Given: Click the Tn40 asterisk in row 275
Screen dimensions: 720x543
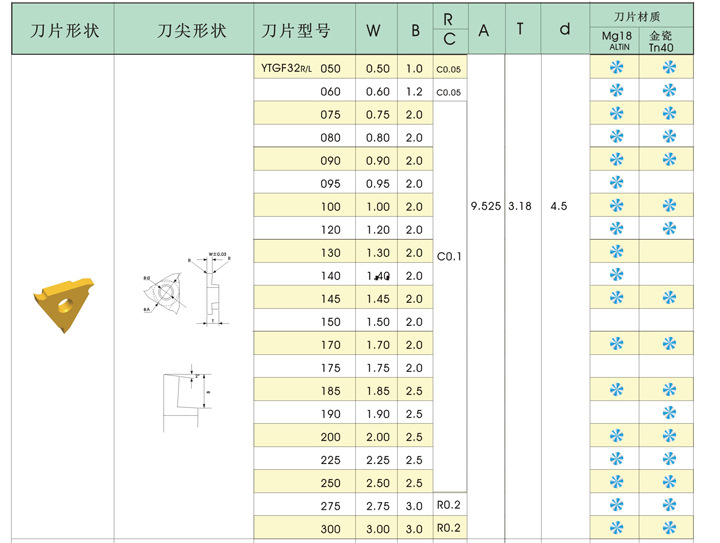Looking at the screenshot, I should click(669, 505).
